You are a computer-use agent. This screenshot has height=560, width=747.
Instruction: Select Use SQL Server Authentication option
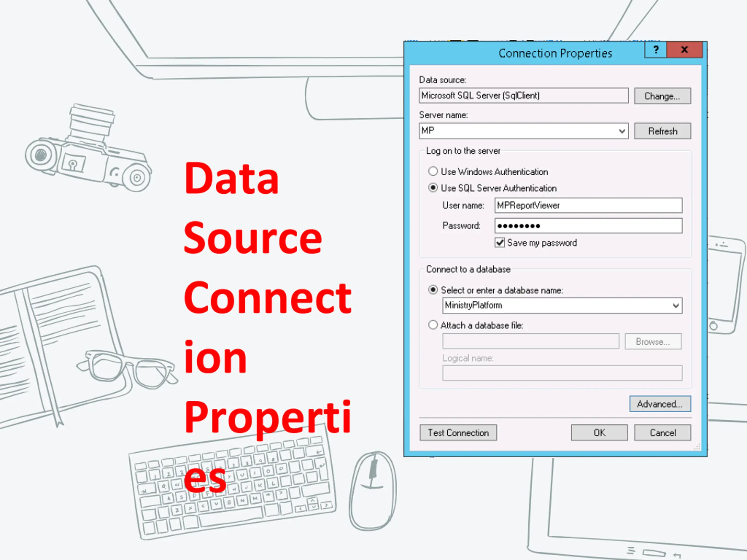coord(433,188)
